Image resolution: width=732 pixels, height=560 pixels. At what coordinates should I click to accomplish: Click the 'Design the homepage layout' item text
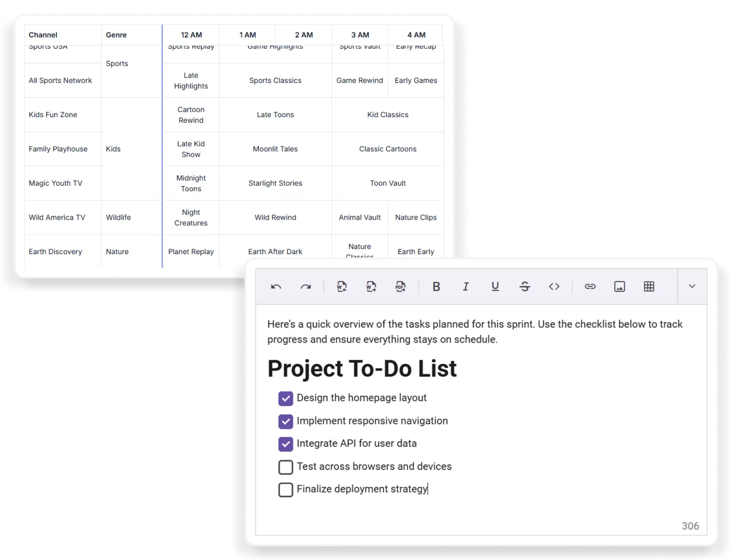[362, 398]
